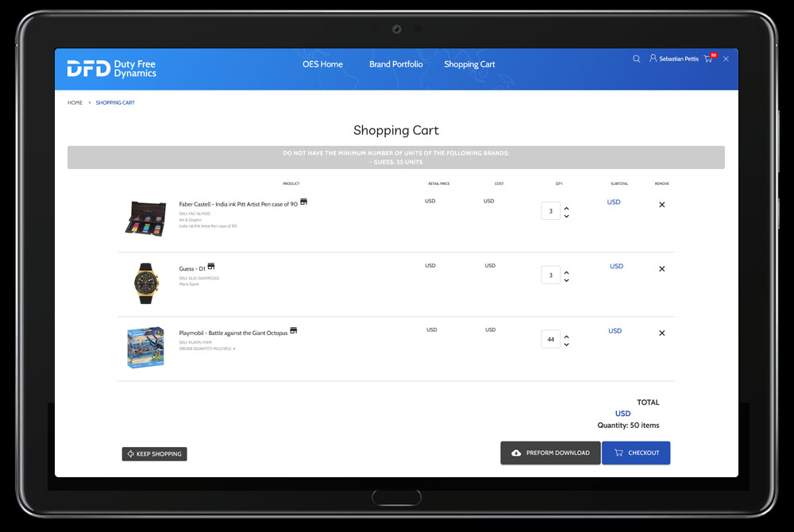Viewport: 794px width, 532px height.
Task: Click the SHOPPING CART breadcrumb
Action: click(115, 102)
